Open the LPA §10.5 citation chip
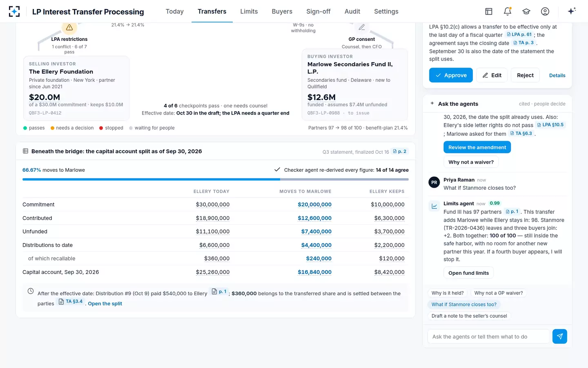This screenshot has width=588, height=368. [550, 125]
